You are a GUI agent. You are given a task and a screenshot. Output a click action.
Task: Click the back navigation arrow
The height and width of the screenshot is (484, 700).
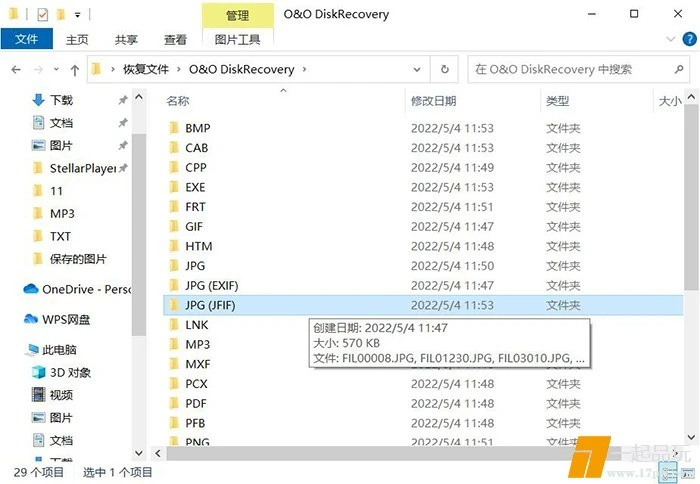[x=16, y=70]
